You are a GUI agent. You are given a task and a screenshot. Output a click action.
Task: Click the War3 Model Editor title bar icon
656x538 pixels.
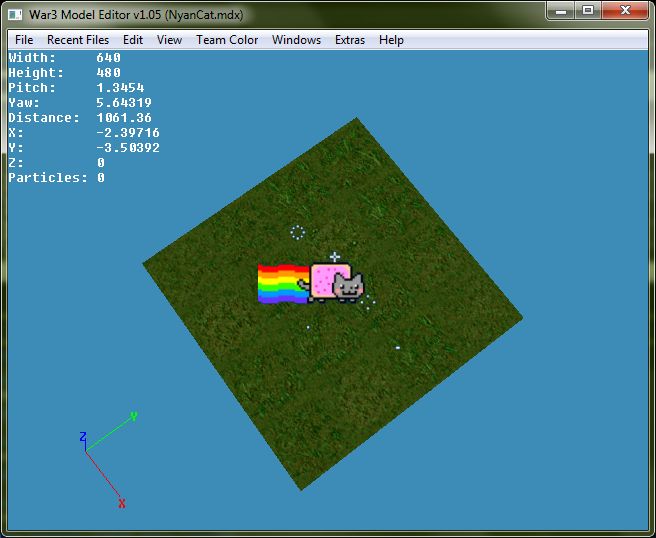[15, 15]
